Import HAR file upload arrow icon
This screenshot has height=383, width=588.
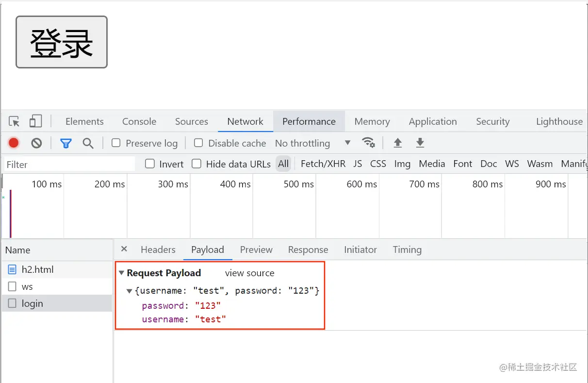[398, 143]
